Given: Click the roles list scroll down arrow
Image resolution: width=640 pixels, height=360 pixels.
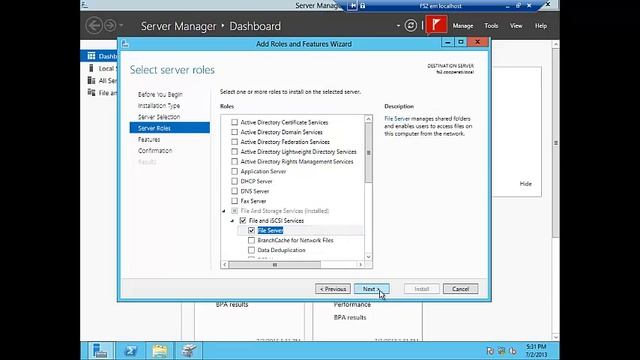Looking at the screenshot, I should (x=369, y=257).
